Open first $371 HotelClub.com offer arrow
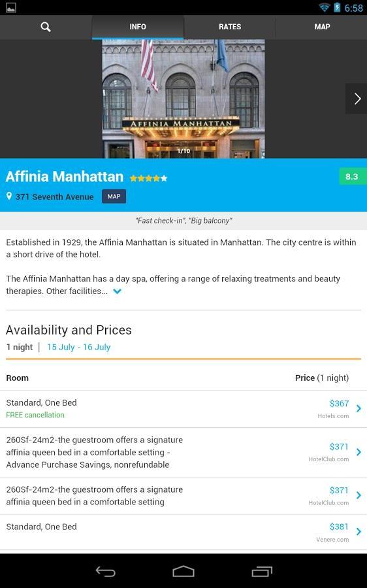367x588 pixels. (359, 452)
